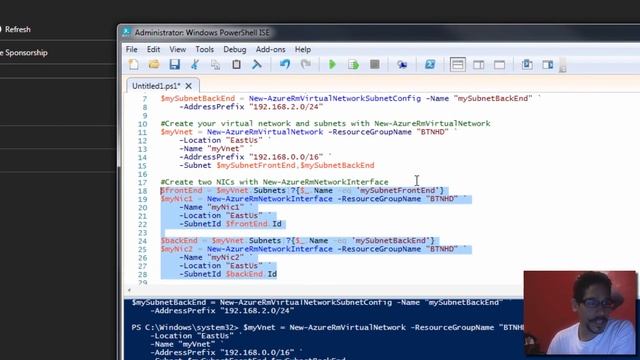Click $mySubnetFrontEnd on line 15
This screenshot has width=640, height=360.
pos(256,165)
